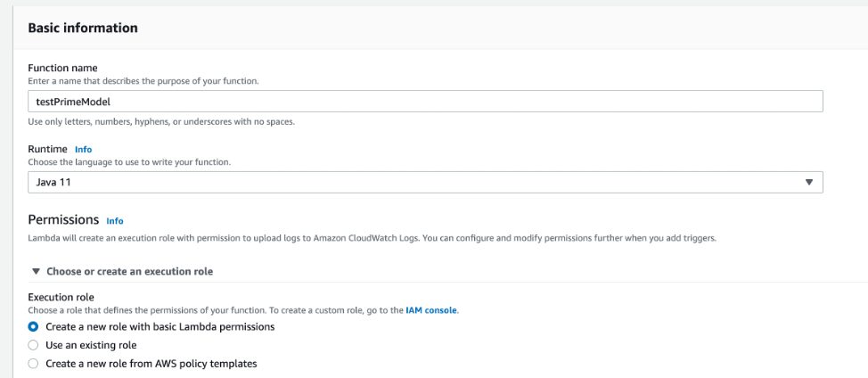Click the Function name input field
The image size is (868, 378).
[x=424, y=102]
